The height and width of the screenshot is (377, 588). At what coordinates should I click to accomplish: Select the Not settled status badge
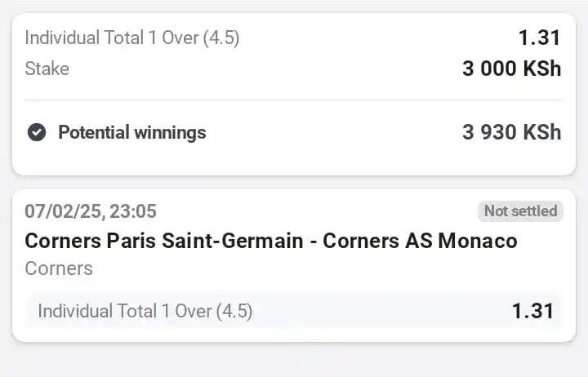pos(520,211)
